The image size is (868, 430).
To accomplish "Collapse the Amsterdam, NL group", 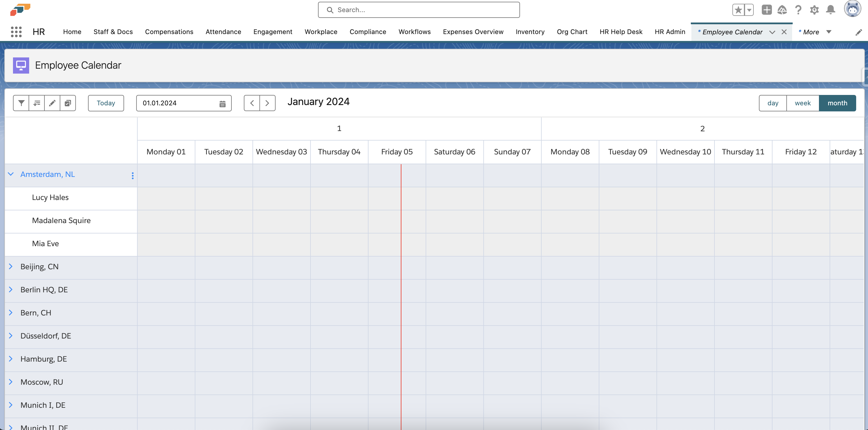I will pyautogui.click(x=11, y=174).
